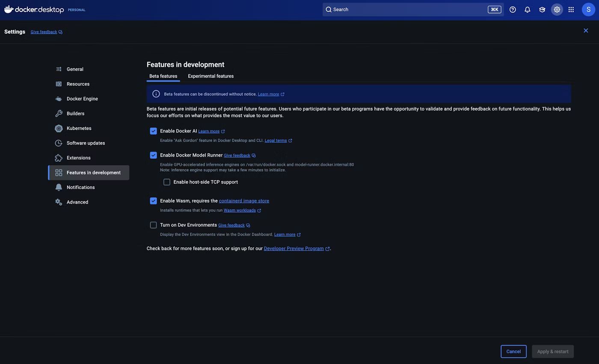Image resolution: width=599 pixels, height=364 pixels.
Task: Open Extensions settings section
Action: [x=89, y=158]
